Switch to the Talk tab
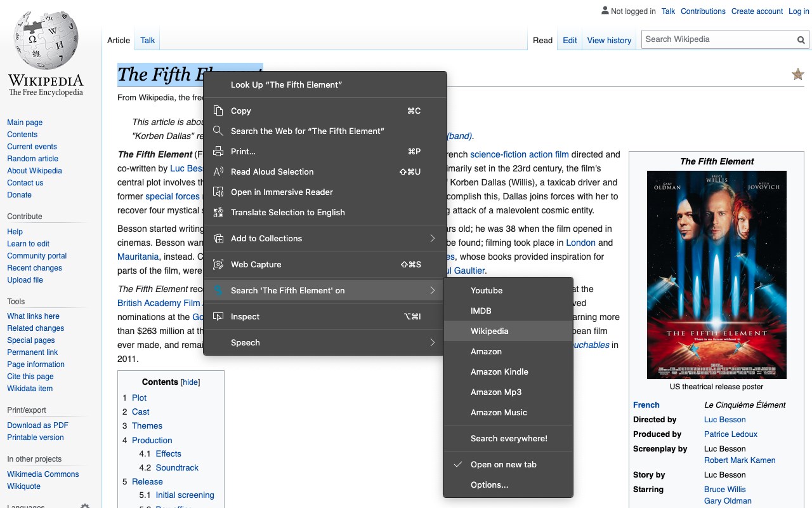This screenshot has height=508, width=812. [x=148, y=40]
